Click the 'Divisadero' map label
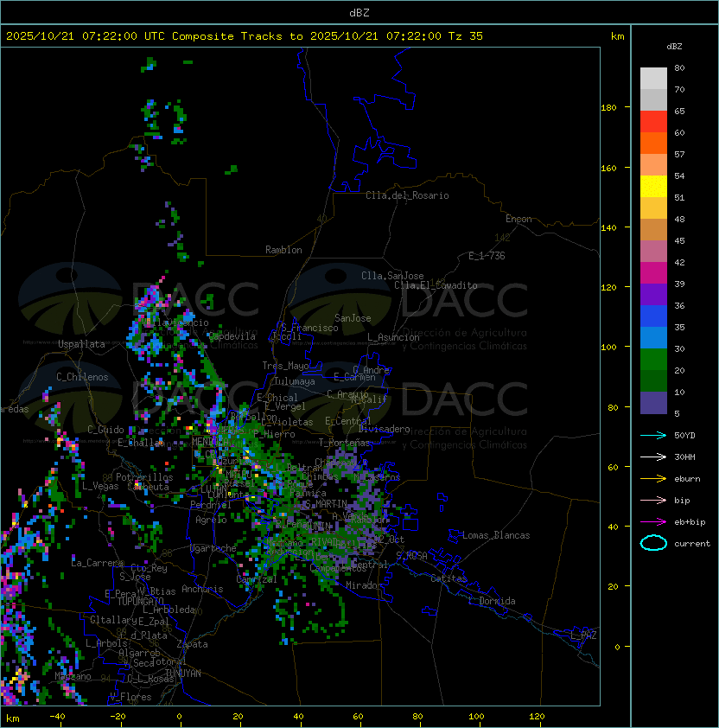The image size is (719, 728). coord(385,429)
